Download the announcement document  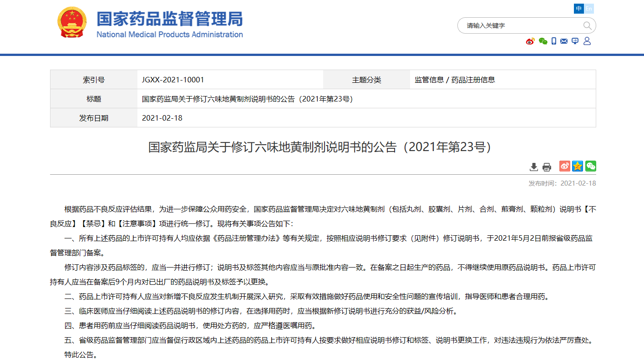coord(533,167)
